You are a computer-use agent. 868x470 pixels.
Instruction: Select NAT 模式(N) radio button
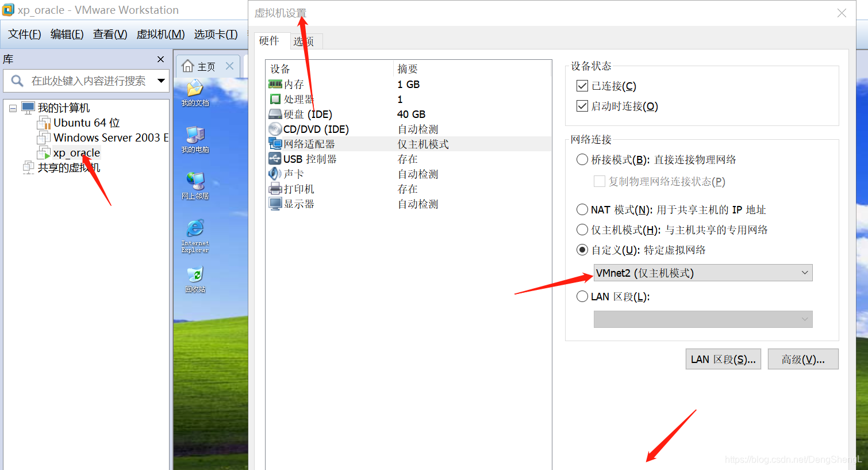pos(582,209)
